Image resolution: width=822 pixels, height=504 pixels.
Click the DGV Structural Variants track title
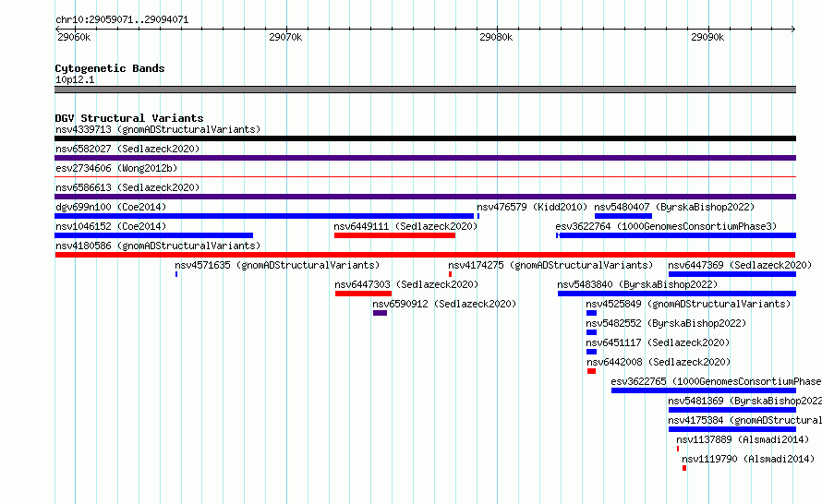click(x=129, y=118)
